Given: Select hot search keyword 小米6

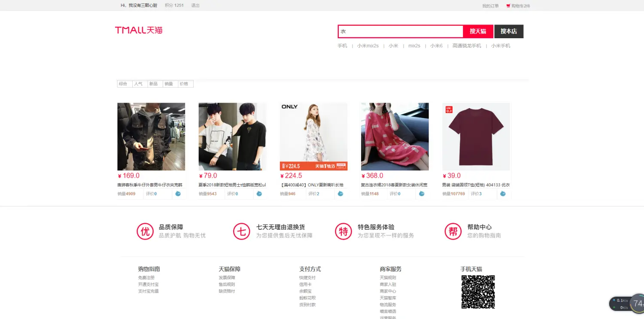Looking at the screenshot, I should pyautogui.click(x=437, y=46).
